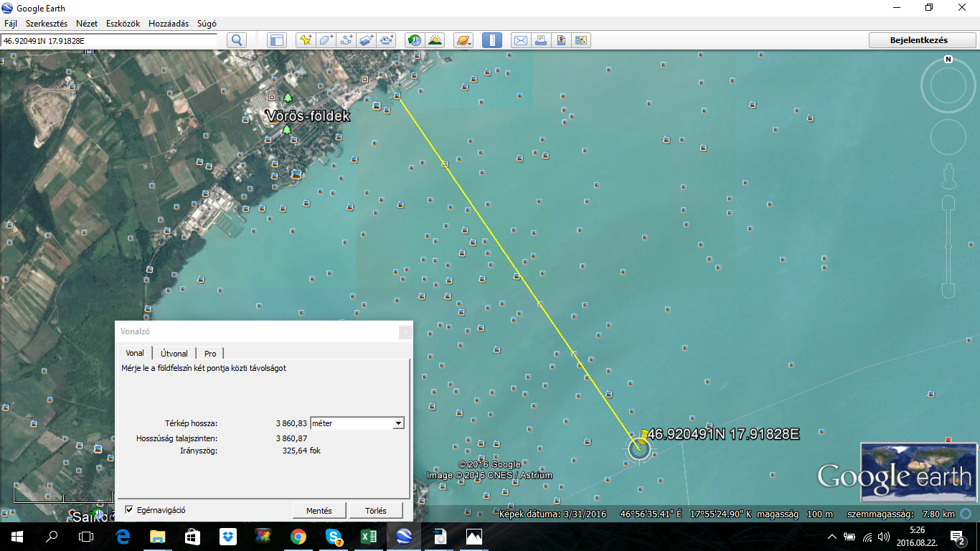The width and height of the screenshot is (980, 551).
Task: Click the Törlés button
Action: coord(375,511)
